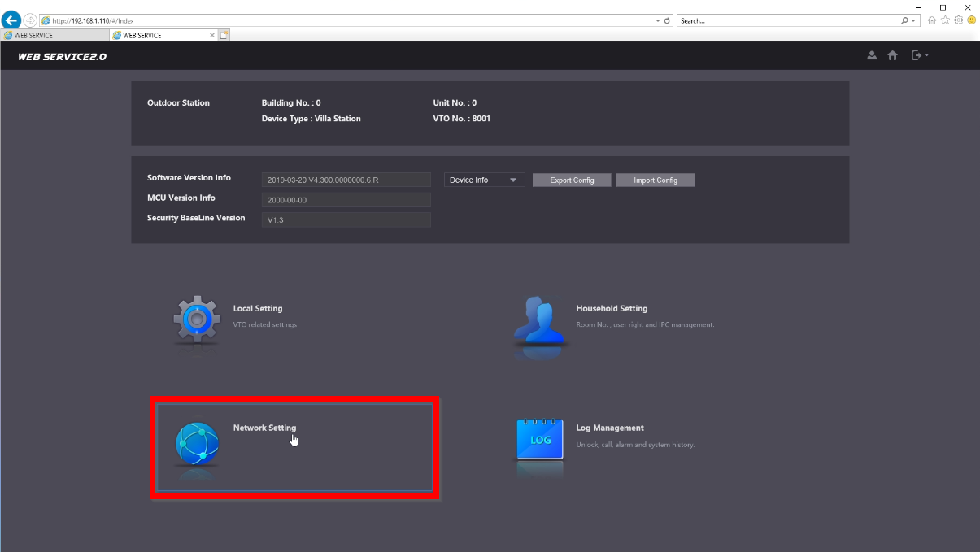Open Local Setting gear icon
Viewport: 980px width, 552px height.
tap(197, 319)
